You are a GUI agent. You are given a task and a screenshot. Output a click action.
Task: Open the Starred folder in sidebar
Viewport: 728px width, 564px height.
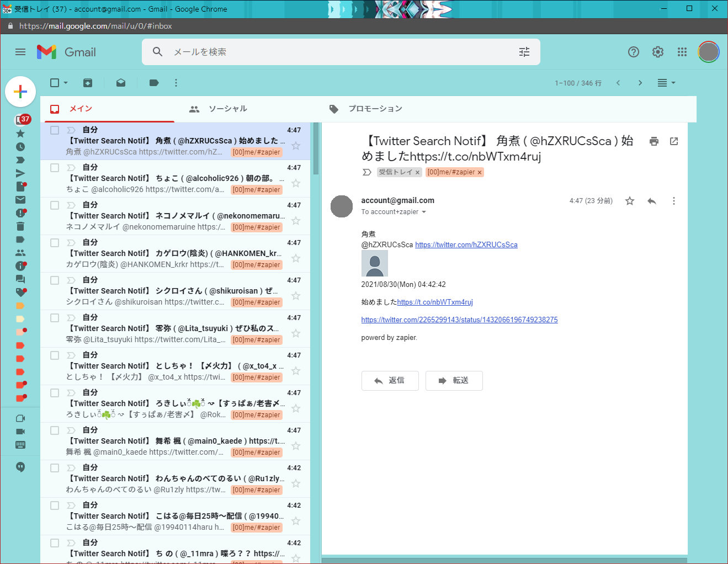coord(20,134)
